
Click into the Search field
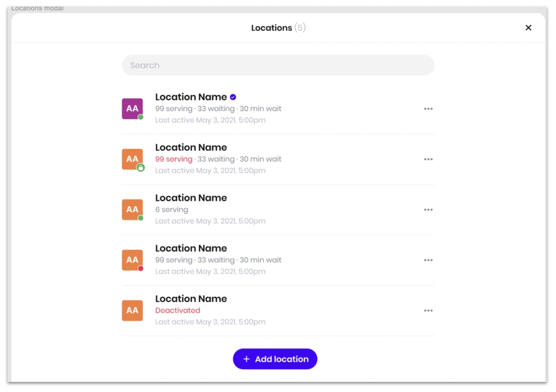point(278,65)
